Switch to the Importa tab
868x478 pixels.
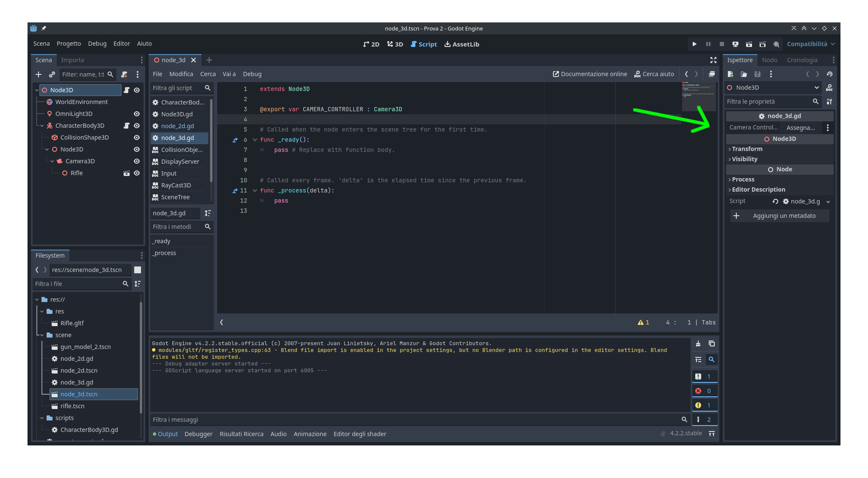coord(72,60)
